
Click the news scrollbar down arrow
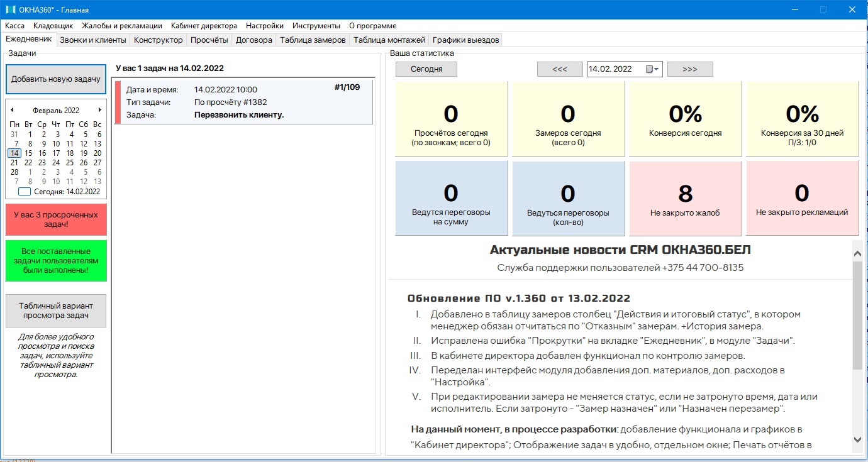tap(857, 439)
